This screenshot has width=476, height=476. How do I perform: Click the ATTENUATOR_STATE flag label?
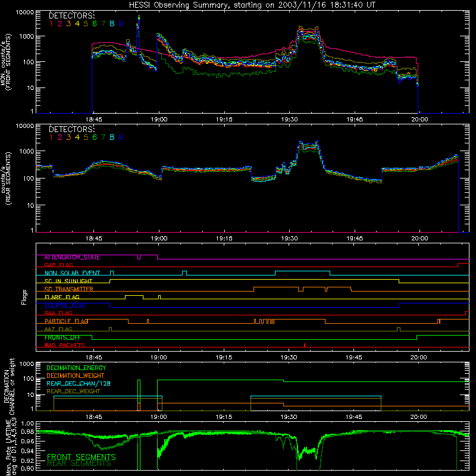tap(72, 258)
